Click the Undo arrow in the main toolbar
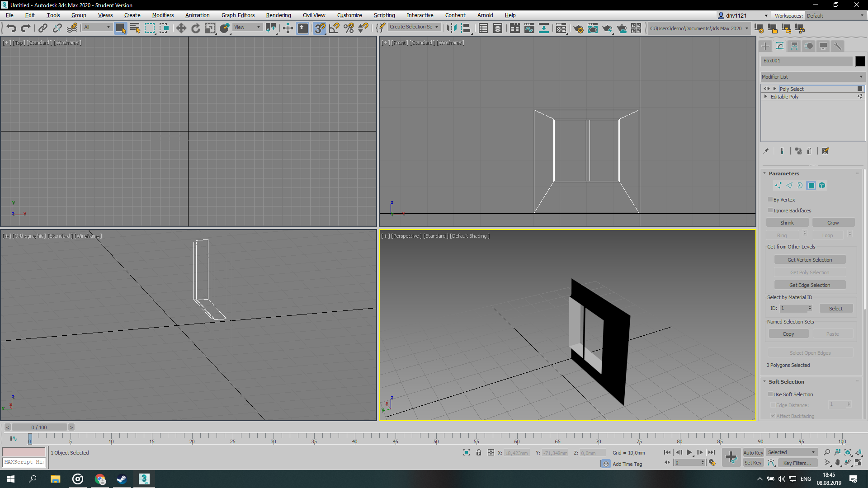This screenshot has width=868, height=488. click(11, 28)
